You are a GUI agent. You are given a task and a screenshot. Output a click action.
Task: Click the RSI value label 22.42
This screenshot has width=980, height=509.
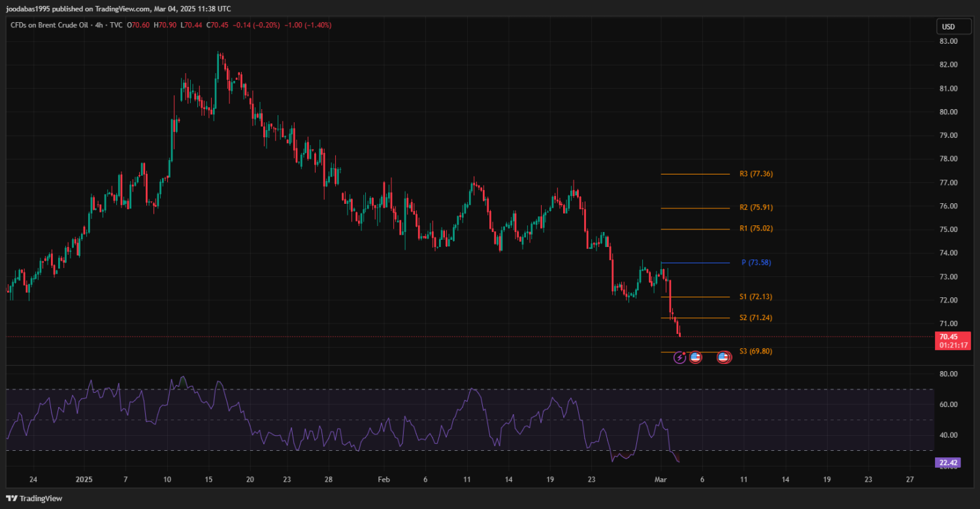949,463
